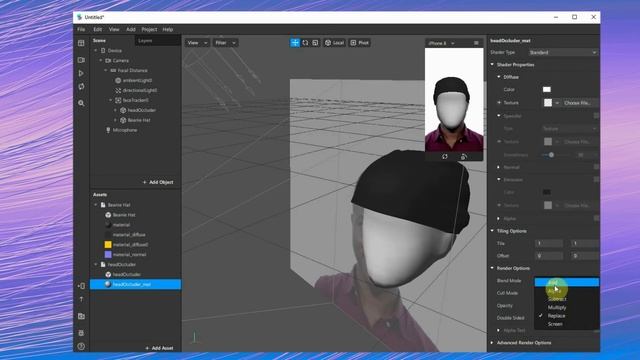Switch to the Layers tab
This screenshot has height=360, width=640.
pyautogui.click(x=145, y=41)
